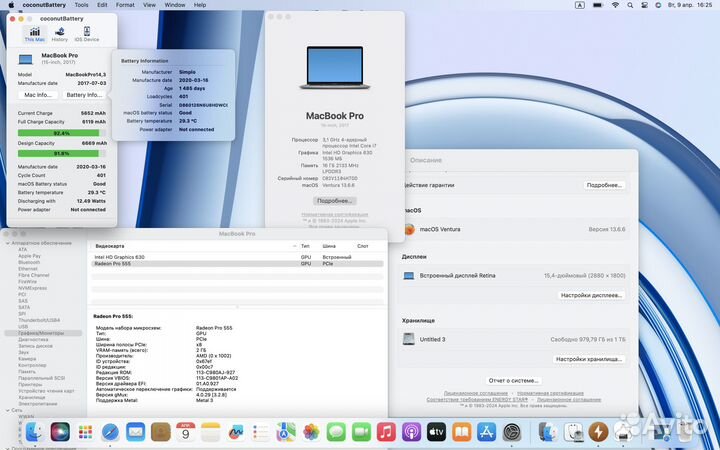The image size is (720, 450).
Task: Click Untitled 3 storage disk entry
Action: click(513, 339)
